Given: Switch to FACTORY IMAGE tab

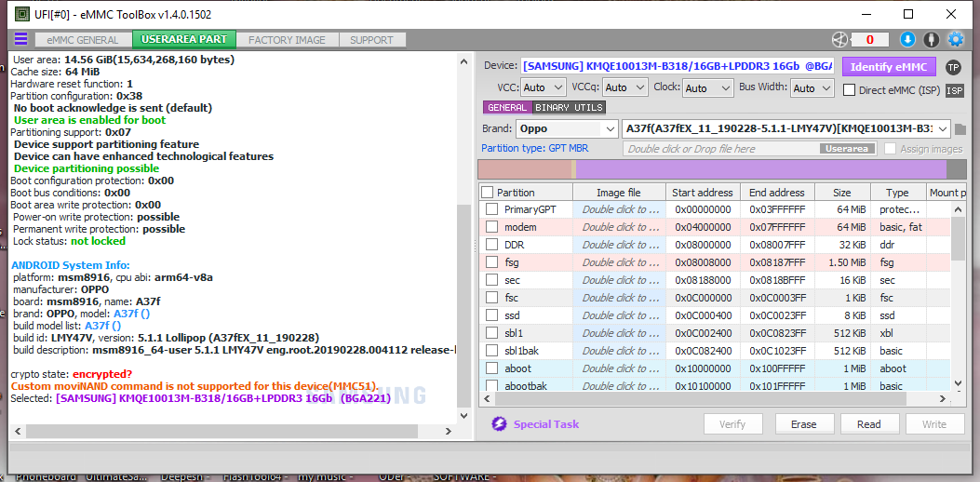Looking at the screenshot, I should [x=287, y=39].
